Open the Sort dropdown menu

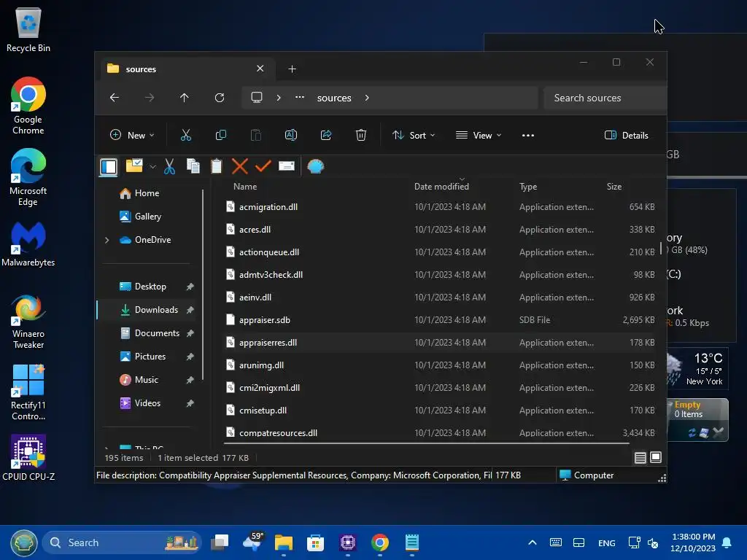414,135
